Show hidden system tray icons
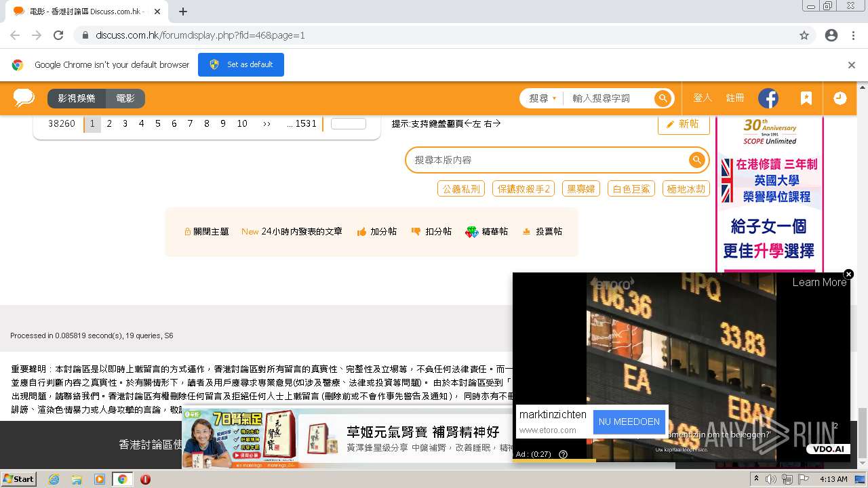This screenshot has height=488, width=868. [x=756, y=479]
